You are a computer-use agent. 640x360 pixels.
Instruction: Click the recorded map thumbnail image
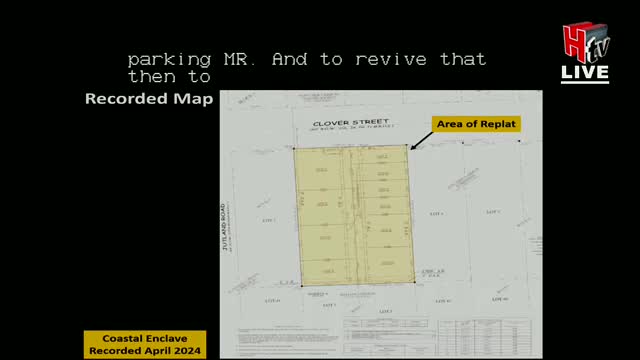(381, 224)
